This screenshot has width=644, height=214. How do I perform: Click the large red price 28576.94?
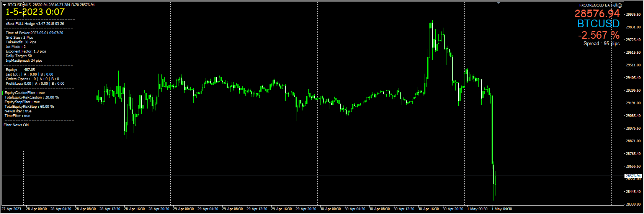pos(597,14)
